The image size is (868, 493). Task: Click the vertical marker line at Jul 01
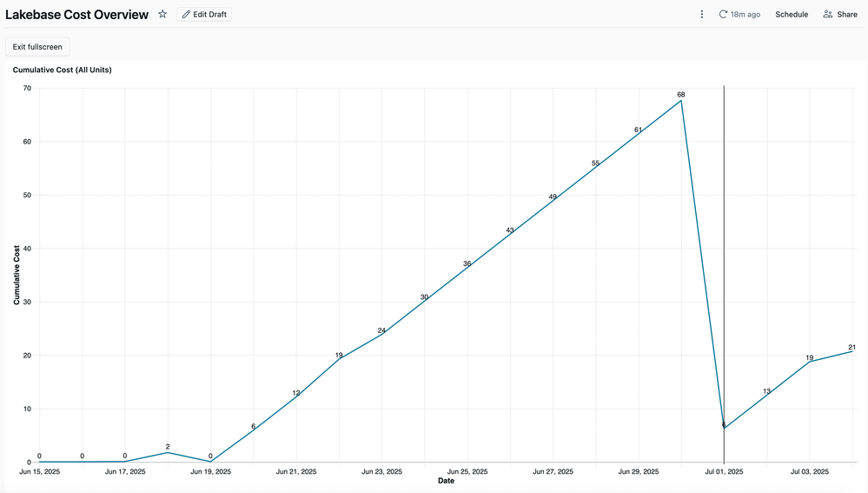[x=724, y=261]
